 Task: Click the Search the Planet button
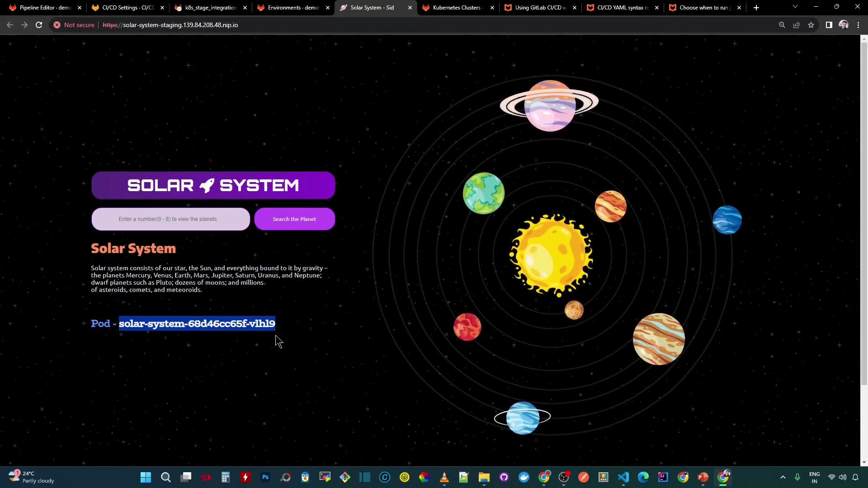[x=294, y=219]
